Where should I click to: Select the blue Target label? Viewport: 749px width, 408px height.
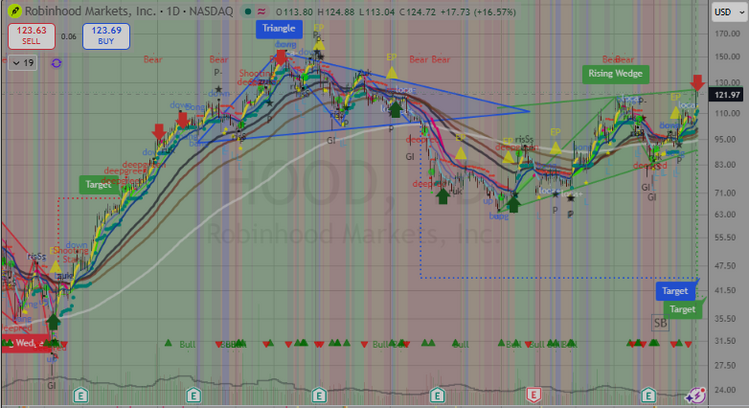(674, 291)
